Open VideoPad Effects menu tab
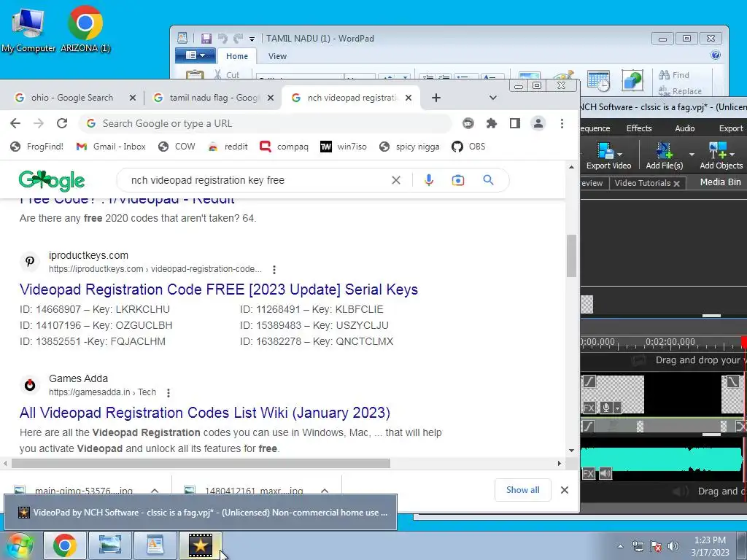 coord(639,128)
